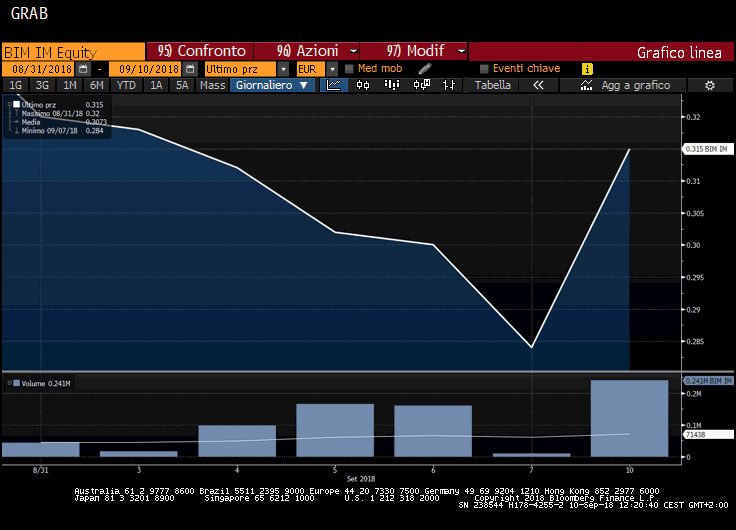Open the 96) Azioni menu

(x=307, y=51)
